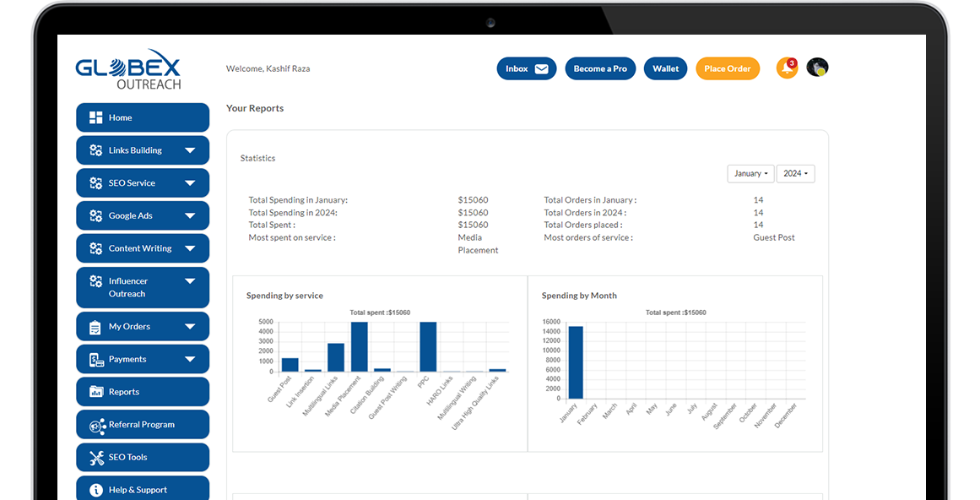Click the Globex Outreach logo
Image resolution: width=980 pixels, height=500 pixels.
point(128,69)
